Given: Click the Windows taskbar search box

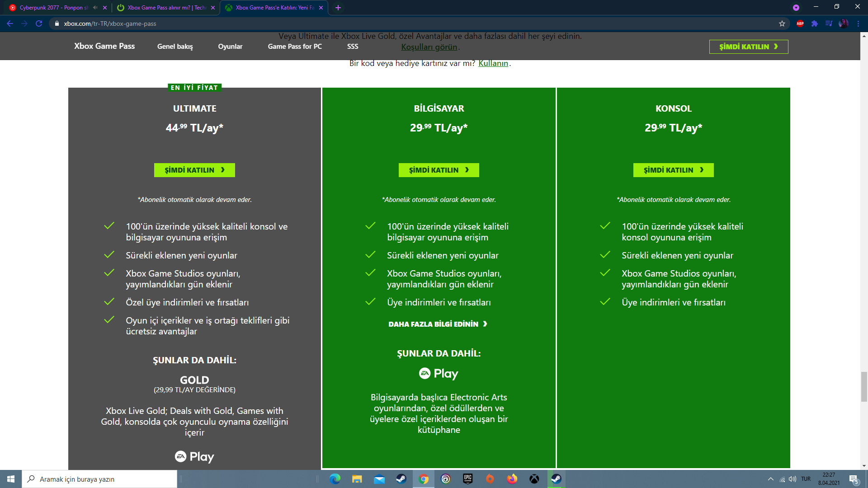Looking at the screenshot, I should [x=99, y=479].
